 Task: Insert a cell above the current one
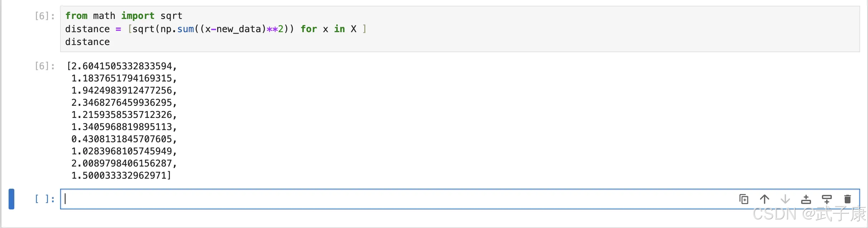[806, 199]
